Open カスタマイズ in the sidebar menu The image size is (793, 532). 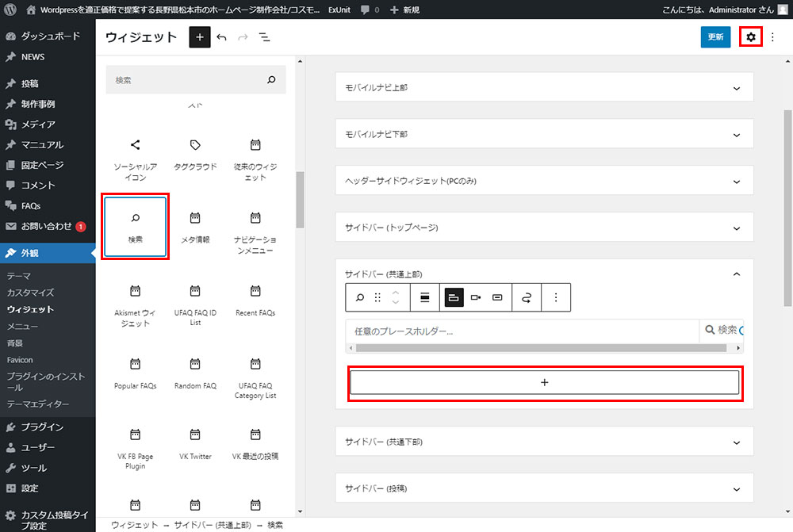click(x=30, y=293)
